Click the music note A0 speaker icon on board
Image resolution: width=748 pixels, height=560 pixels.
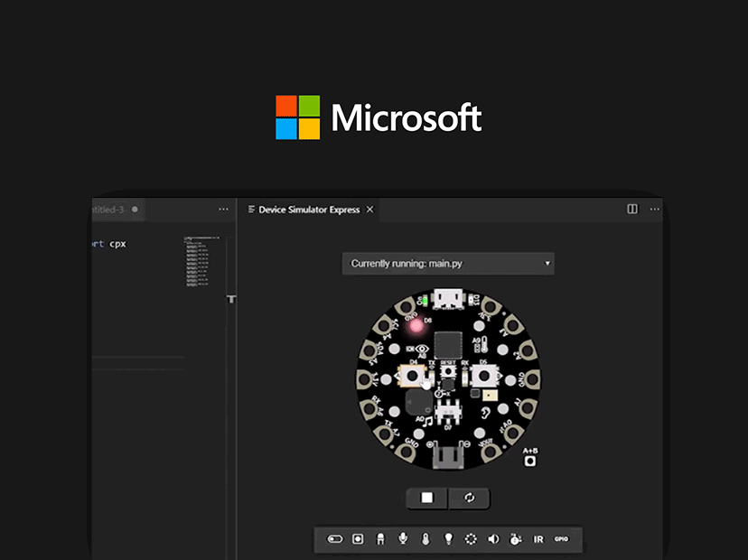pyautogui.click(x=427, y=421)
